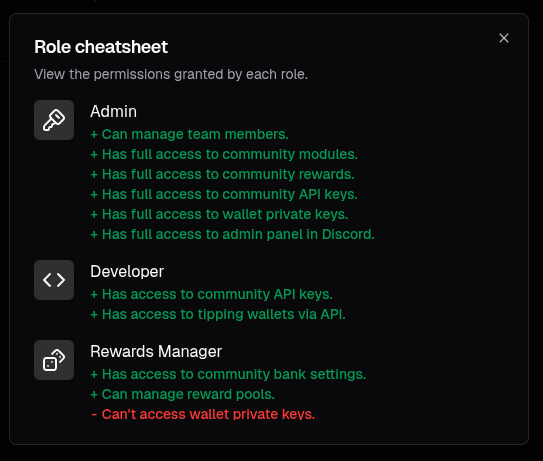
Task: Click 'Has access to community API keys' line
Action: 211,294
